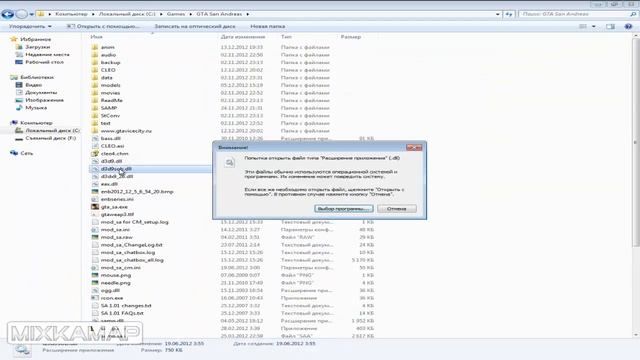
Task: Click the blue help question mark icon
Action: click(x=628, y=26)
